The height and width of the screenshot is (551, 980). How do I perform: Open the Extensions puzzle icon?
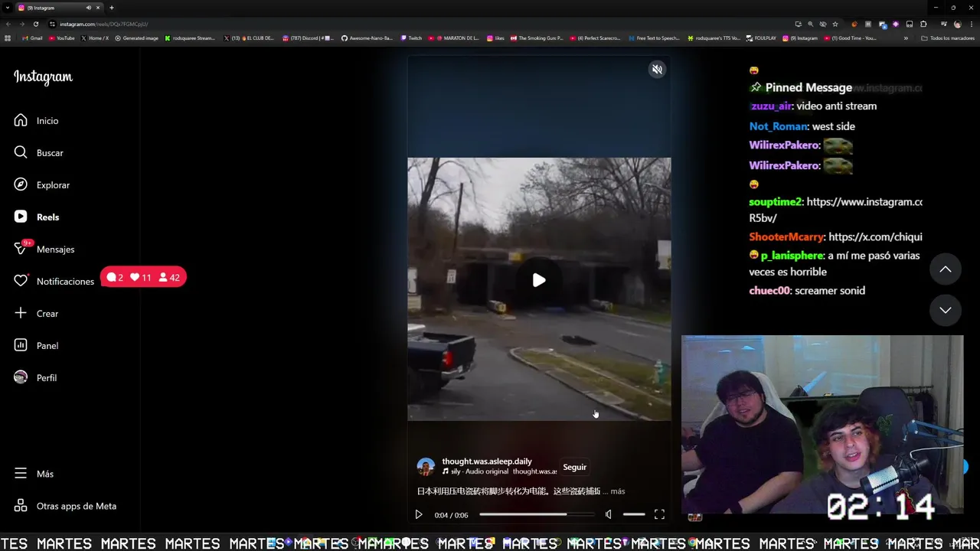coord(923,24)
